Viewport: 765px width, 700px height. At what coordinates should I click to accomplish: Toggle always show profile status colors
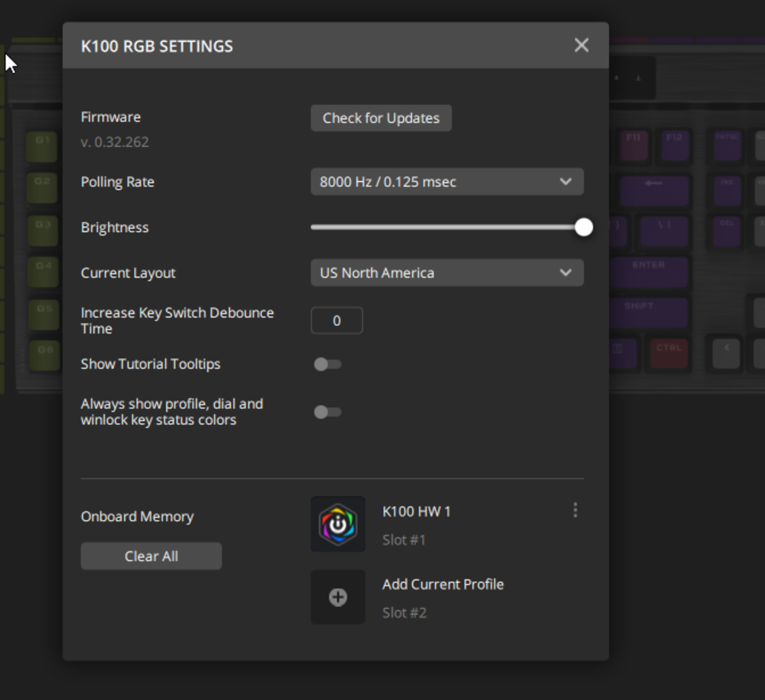coord(328,412)
